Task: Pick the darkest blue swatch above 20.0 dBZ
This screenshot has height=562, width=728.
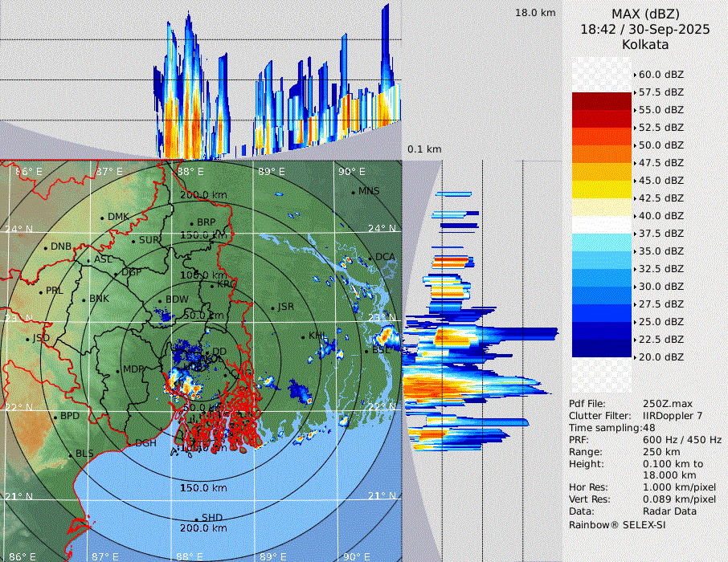Action: click(602, 348)
